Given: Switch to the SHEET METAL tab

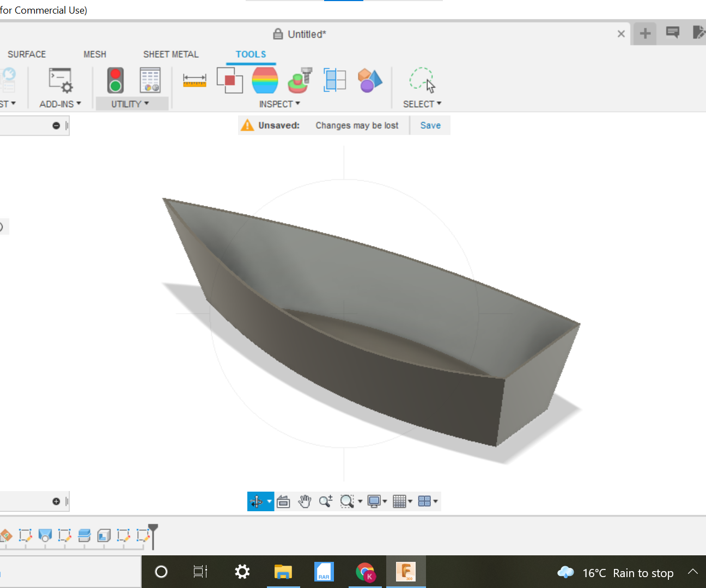Looking at the screenshot, I should pos(171,54).
